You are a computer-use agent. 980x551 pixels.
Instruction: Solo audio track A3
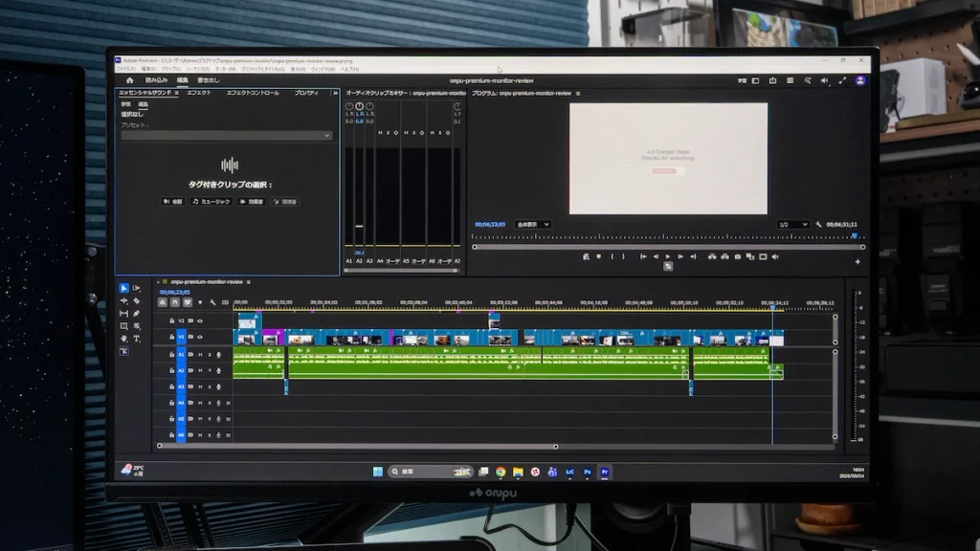(210, 386)
